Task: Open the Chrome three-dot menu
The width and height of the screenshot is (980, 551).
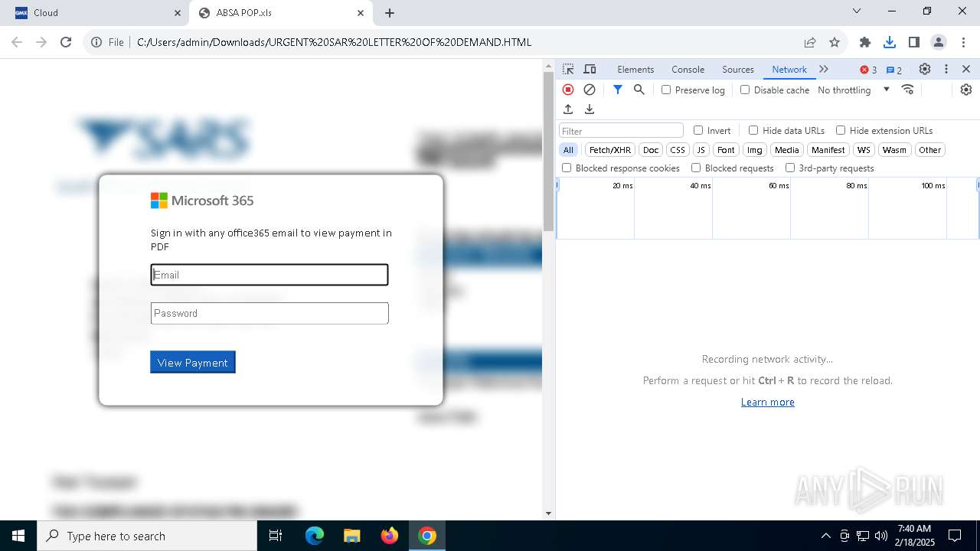Action: [963, 42]
